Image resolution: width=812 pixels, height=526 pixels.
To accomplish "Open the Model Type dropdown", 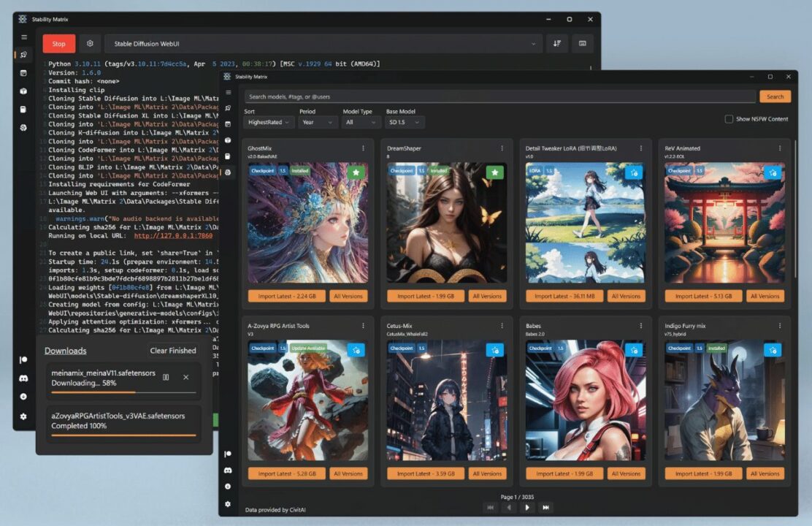I will pos(361,122).
